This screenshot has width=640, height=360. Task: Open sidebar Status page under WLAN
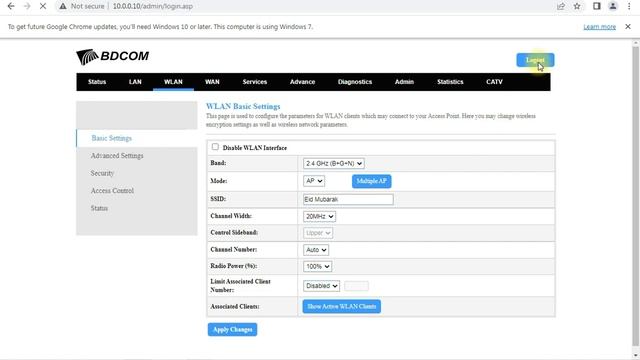tap(99, 208)
